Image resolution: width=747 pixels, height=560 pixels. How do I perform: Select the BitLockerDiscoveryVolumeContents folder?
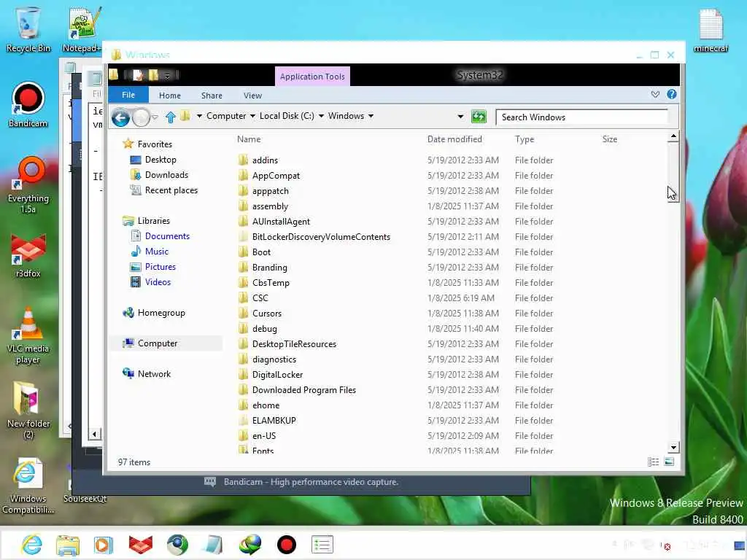tap(321, 237)
